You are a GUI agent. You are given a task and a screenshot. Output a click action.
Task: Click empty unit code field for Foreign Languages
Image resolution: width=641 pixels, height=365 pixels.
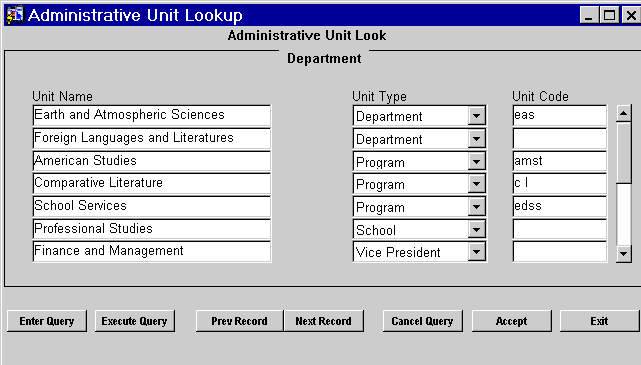click(x=560, y=138)
